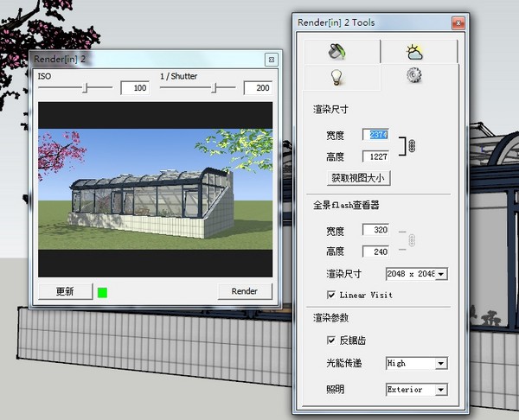Disable the 反锯齿 anti-aliasing checkbox
The height and width of the screenshot is (420, 519).
[x=331, y=340]
